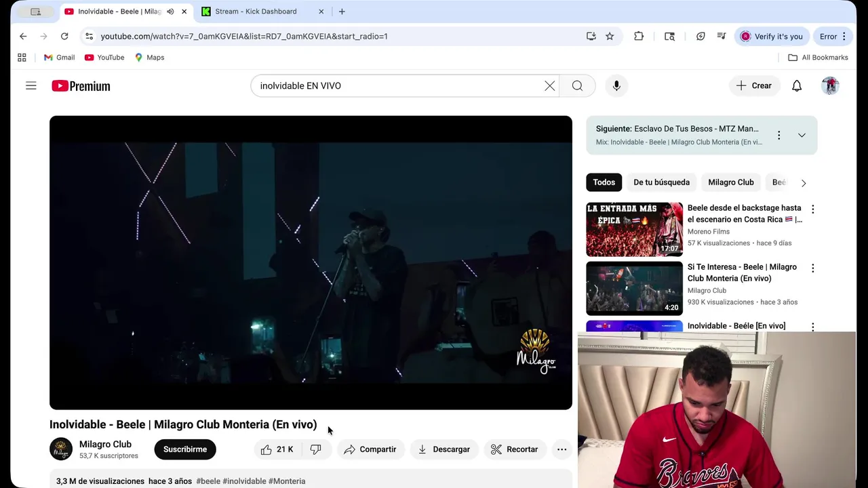Image resolution: width=868 pixels, height=488 pixels.
Task: Install app icon in address bar
Action: click(591, 36)
